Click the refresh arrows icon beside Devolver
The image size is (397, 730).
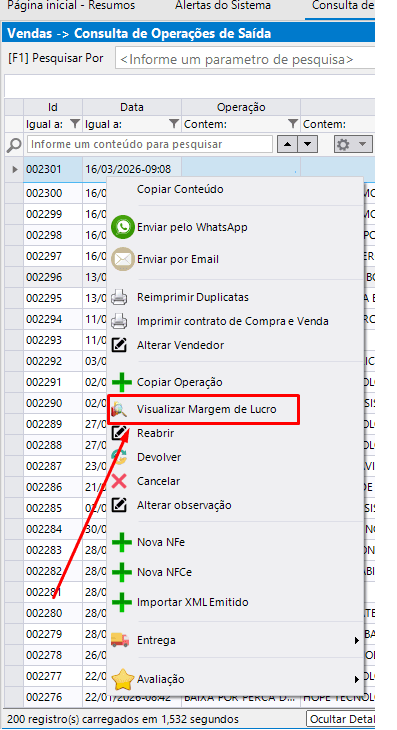(x=120, y=457)
